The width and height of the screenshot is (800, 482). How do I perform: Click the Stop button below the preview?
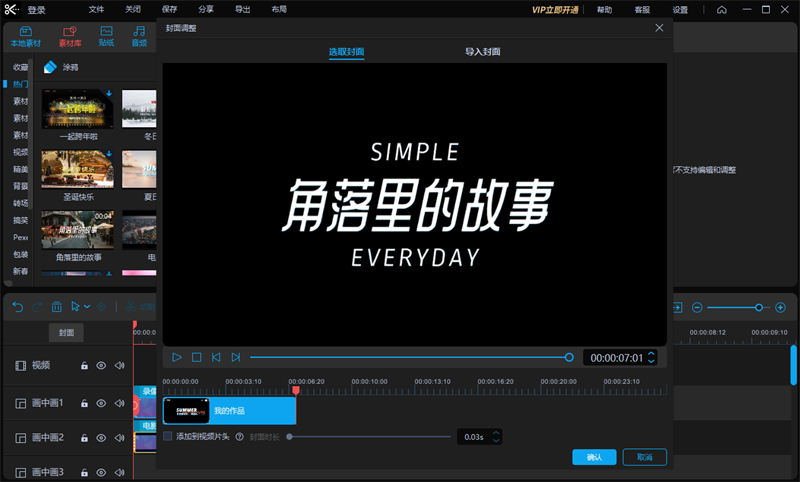coord(197,357)
